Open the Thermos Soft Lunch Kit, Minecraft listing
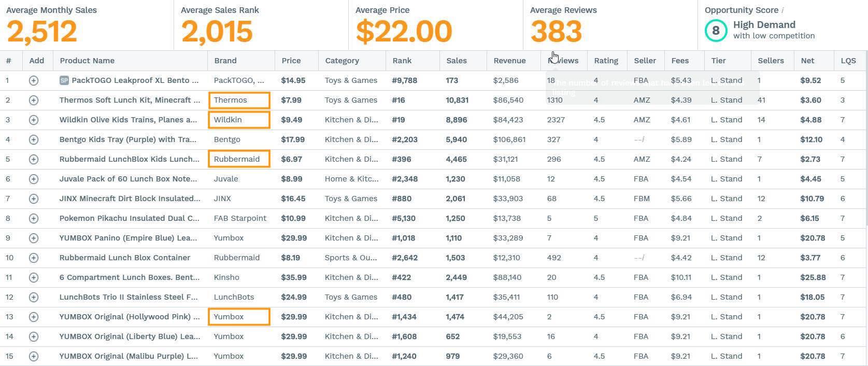 click(130, 100)
